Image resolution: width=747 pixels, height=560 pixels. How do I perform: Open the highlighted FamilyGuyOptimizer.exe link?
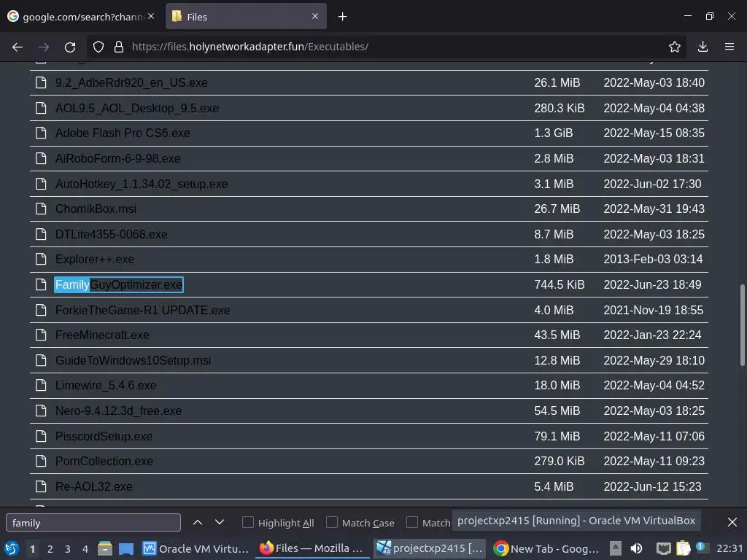click(x=119, y=285)
